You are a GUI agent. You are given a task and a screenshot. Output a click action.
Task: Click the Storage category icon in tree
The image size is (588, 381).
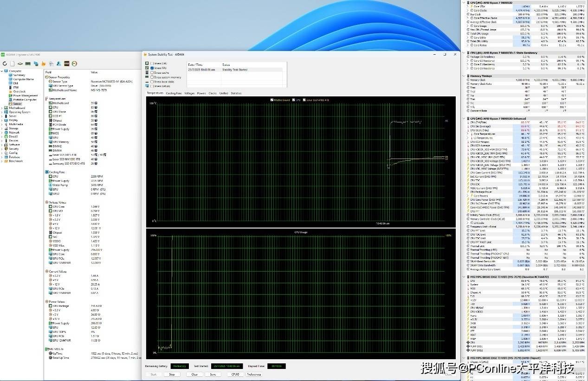click(6, 128)
